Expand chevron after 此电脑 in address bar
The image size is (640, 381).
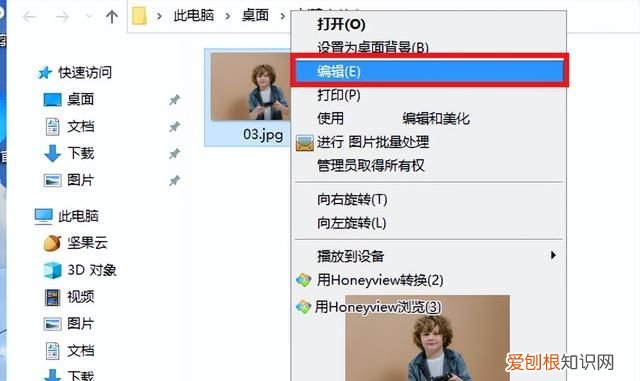coord(228,16)
